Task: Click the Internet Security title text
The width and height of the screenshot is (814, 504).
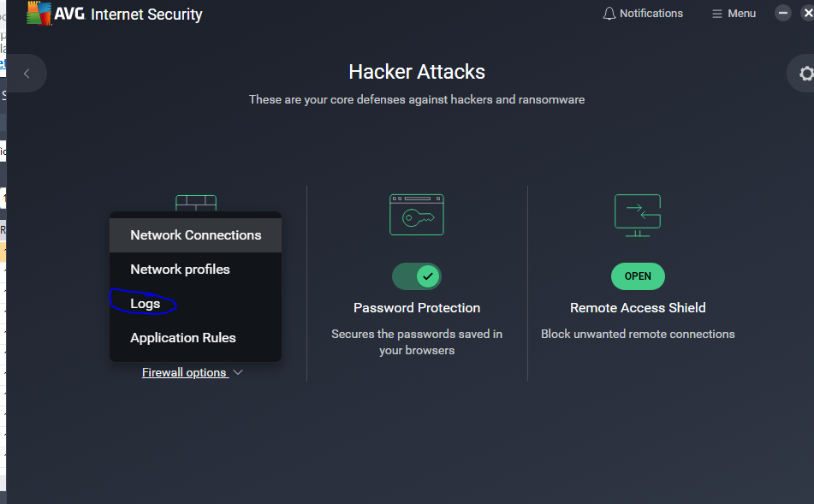Action: pyautogui.click(x=146, y=14)
